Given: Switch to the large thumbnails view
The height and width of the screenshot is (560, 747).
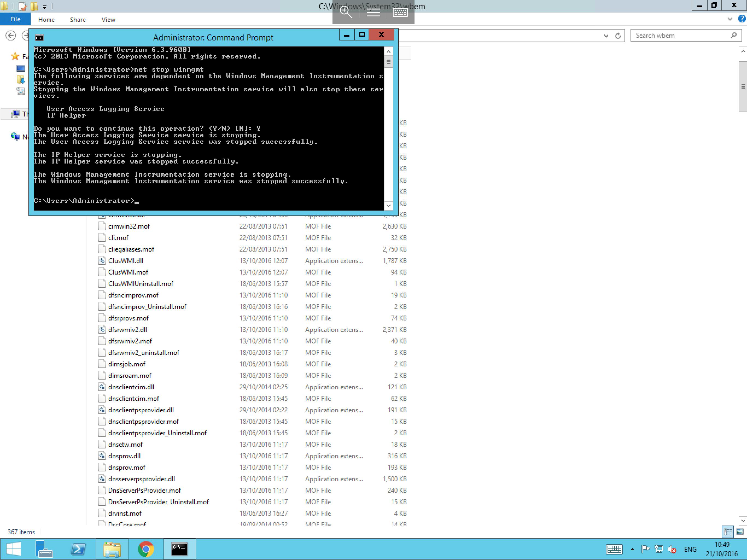Looking at the screenshot, I should pos(740,532).
